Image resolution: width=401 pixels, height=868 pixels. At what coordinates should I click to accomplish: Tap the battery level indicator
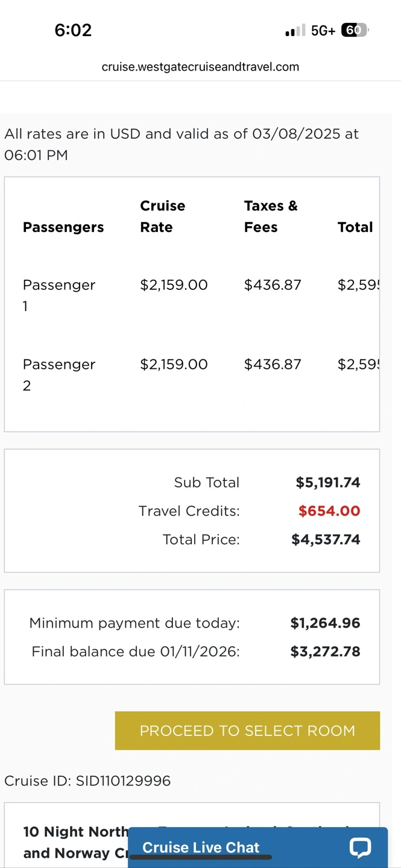[x=354, y=30]
